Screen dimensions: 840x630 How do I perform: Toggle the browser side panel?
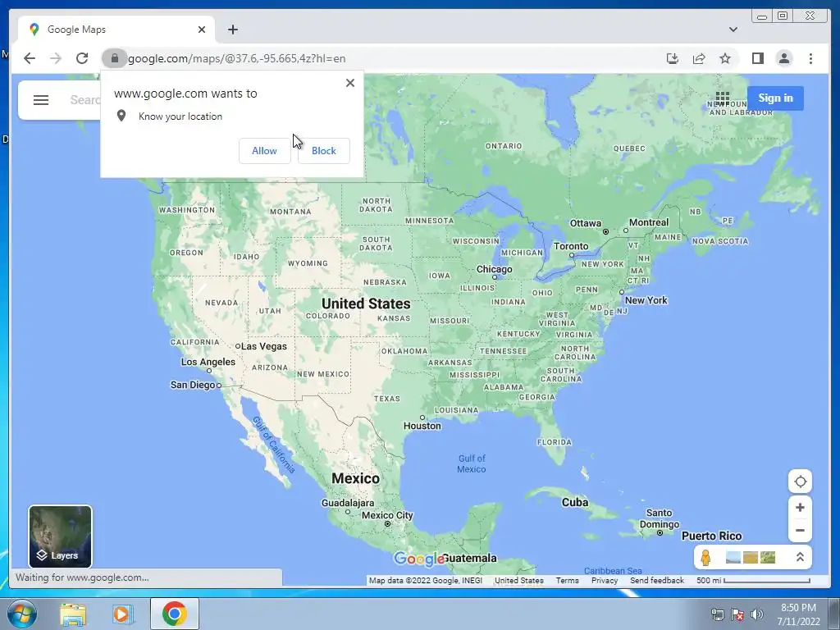point(757,58)
